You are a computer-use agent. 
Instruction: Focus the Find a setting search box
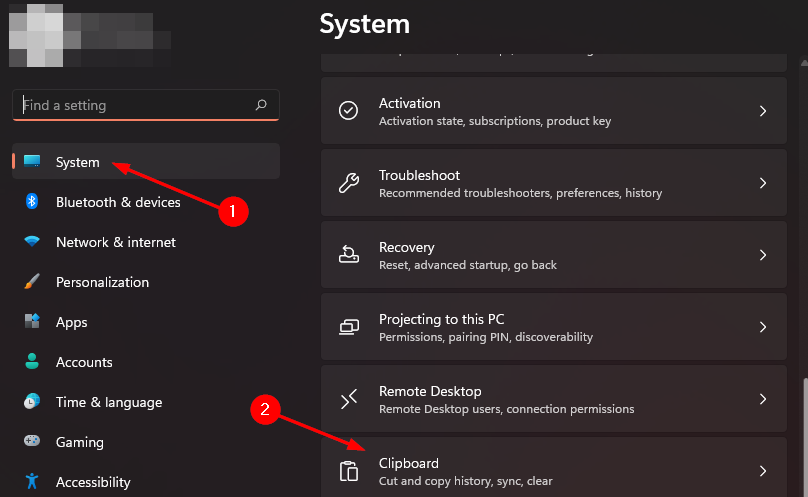point(130,105)
